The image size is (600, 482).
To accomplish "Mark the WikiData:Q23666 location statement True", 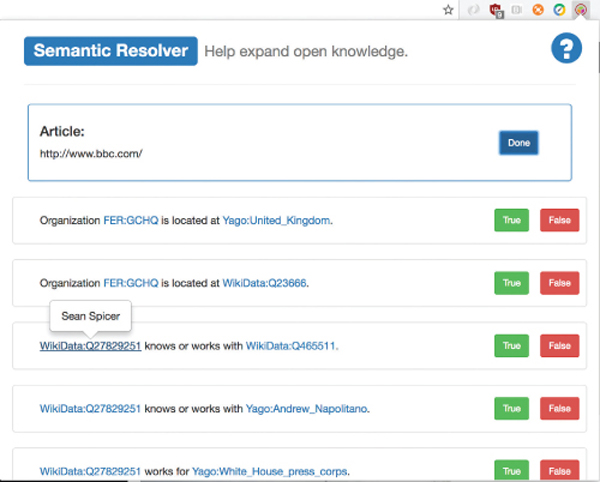I will (x=511, y=283).
